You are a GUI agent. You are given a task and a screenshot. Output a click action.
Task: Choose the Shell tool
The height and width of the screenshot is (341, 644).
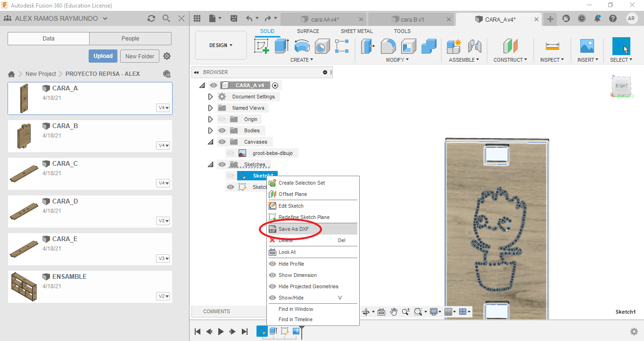point(408,46)
